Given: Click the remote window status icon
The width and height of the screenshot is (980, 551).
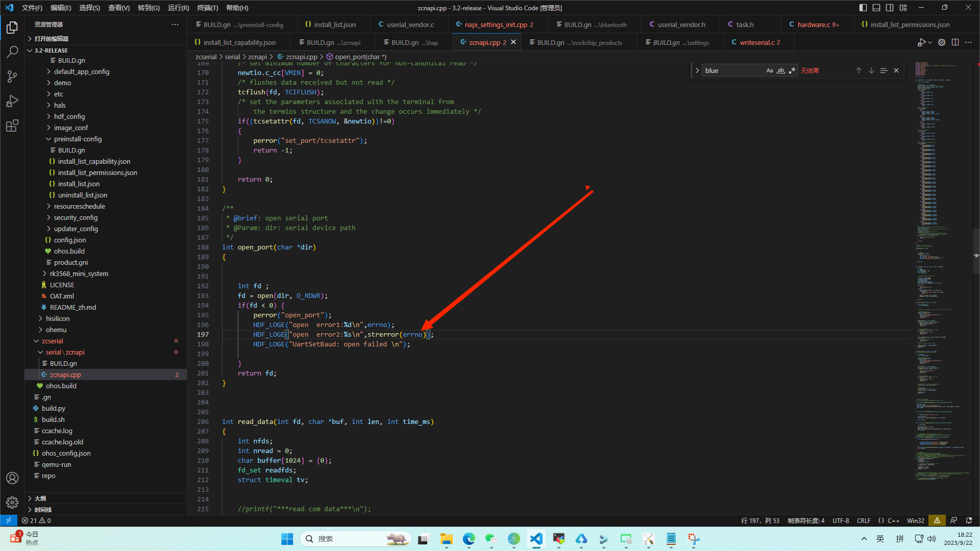Looking at the screenshot, I should point(9,520).
